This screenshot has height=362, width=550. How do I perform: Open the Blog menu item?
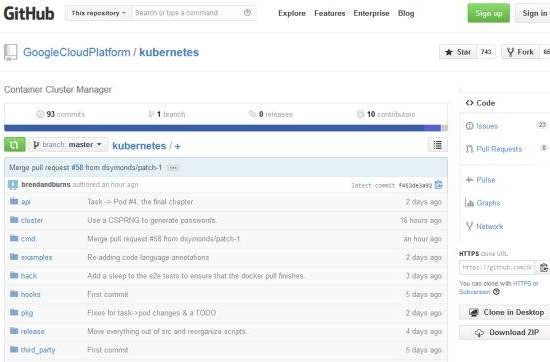[406, 13]
